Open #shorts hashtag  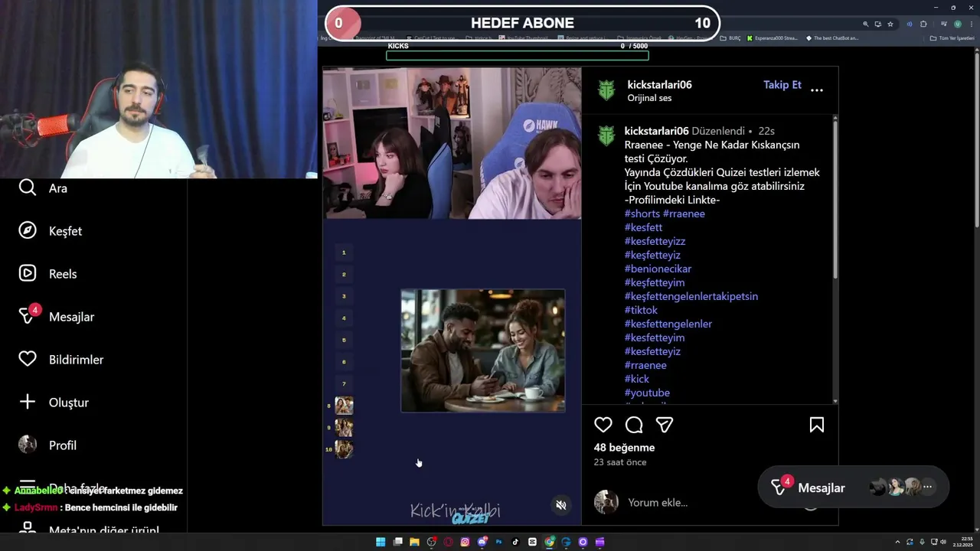(x=642, y=214)
